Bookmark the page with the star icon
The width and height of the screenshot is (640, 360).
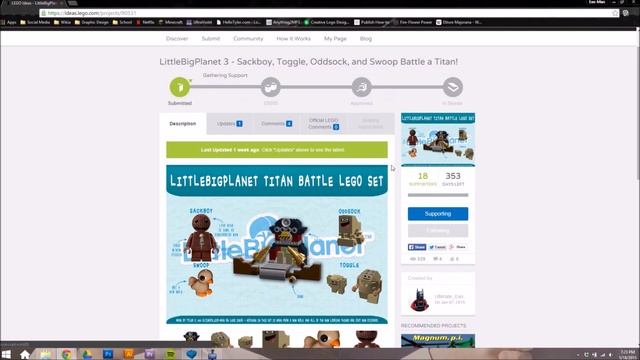coord(615,13)
